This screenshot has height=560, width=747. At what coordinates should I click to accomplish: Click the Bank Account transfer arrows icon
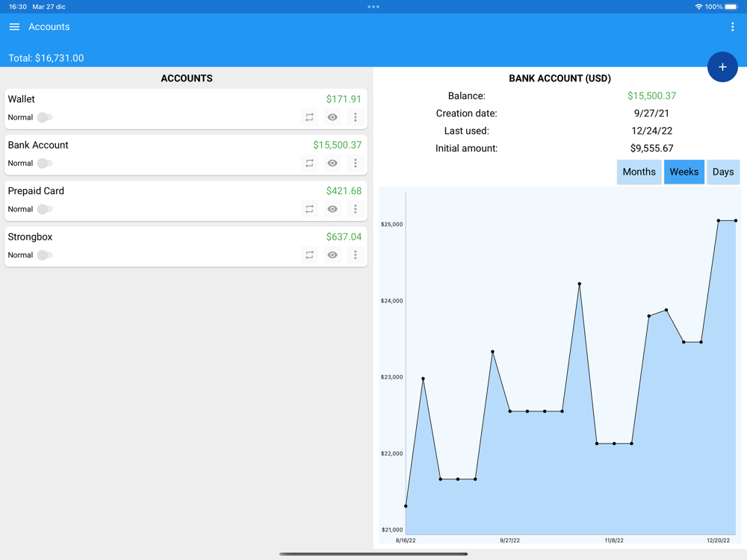click(309, 163)
